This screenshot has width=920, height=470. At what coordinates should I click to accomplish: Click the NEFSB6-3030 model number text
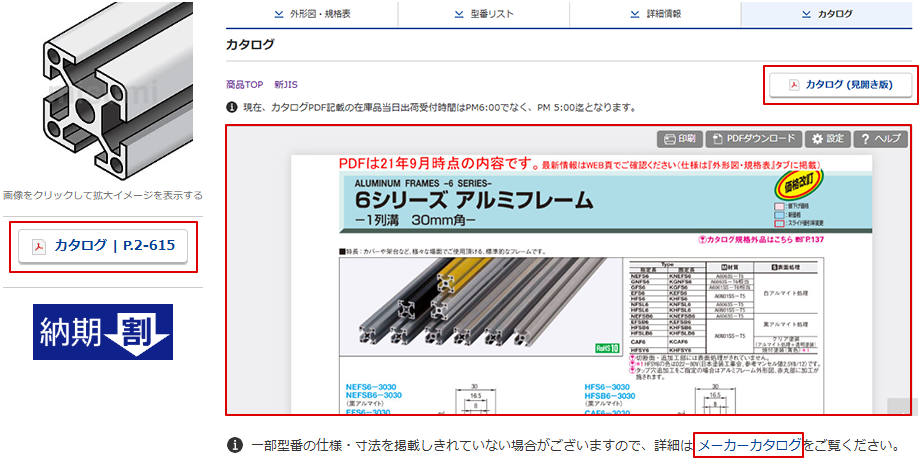(374, 395)
